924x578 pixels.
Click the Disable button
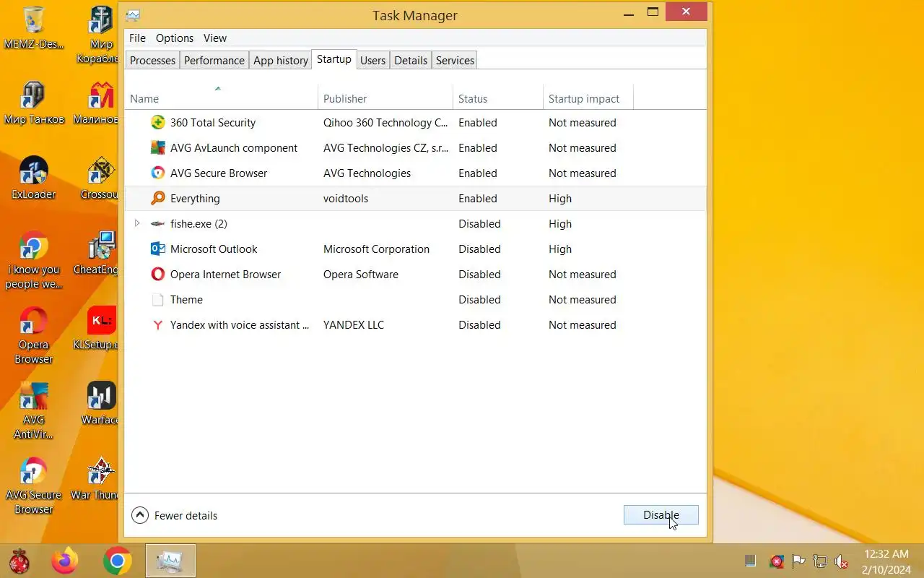click(x=661, y=515)
